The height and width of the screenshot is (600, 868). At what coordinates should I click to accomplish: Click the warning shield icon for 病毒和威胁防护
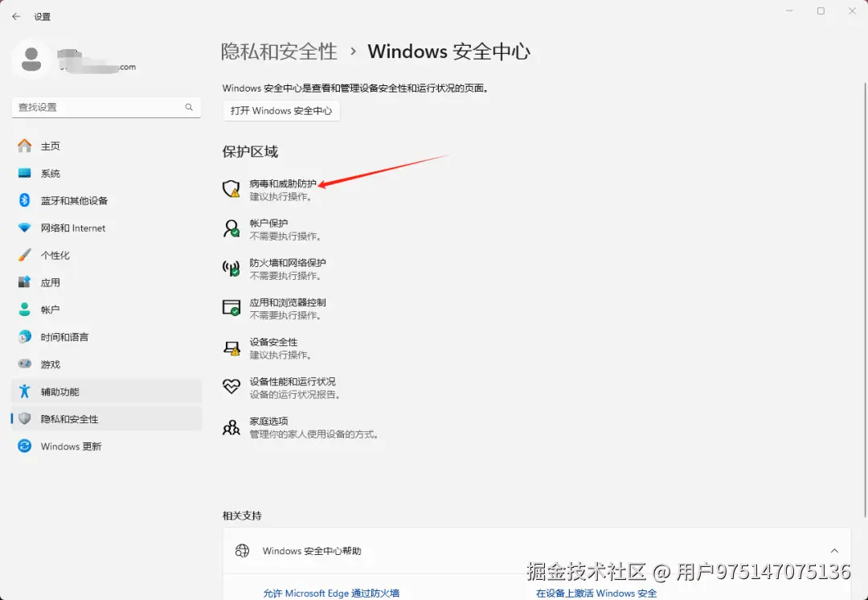(231, 189)
